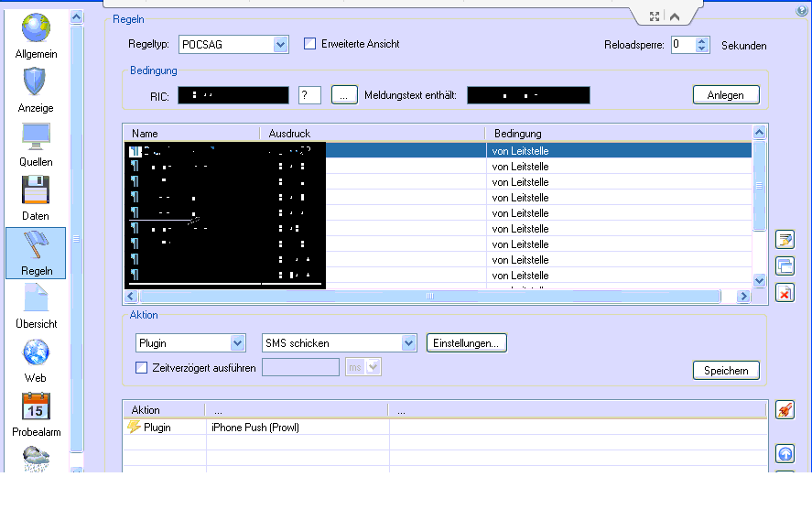Open Einstellungen... for the plugin
The image size is (812, 520).
[x=467, y=343]
